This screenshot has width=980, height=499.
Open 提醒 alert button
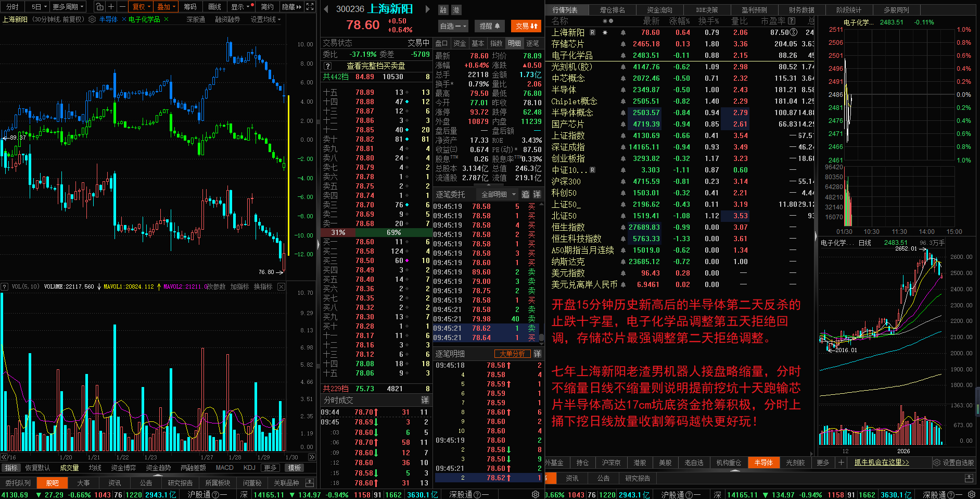click(489, 26)
